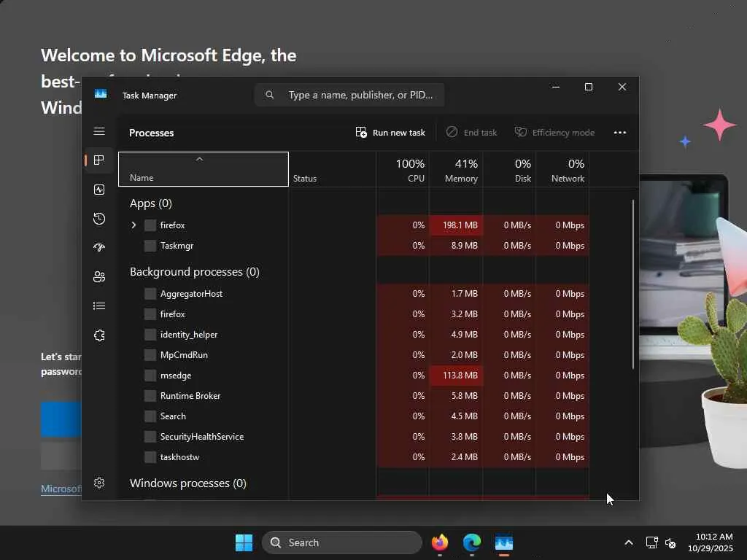This screenshot has width=747, height=560.
Task: Click the firefox app row icon under Apps
Action: coord(150,225)
